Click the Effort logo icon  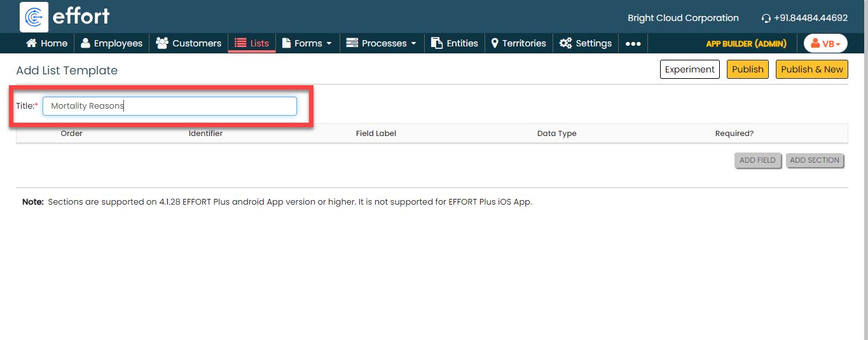(x=34, y=17)
